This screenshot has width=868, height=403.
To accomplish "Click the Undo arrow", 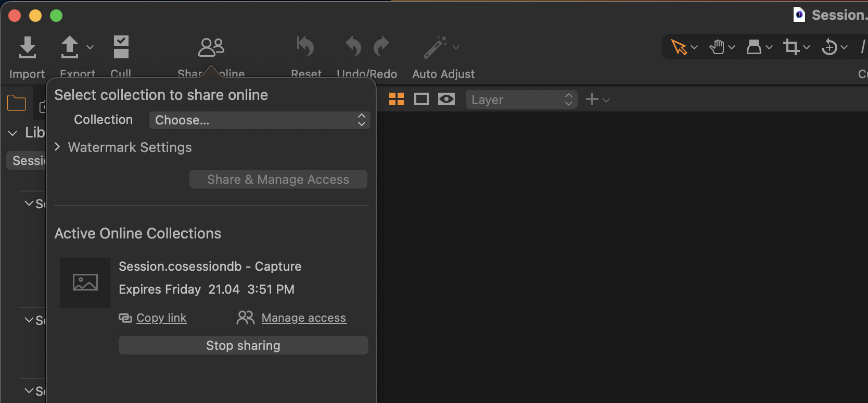I will click(353, 46).
